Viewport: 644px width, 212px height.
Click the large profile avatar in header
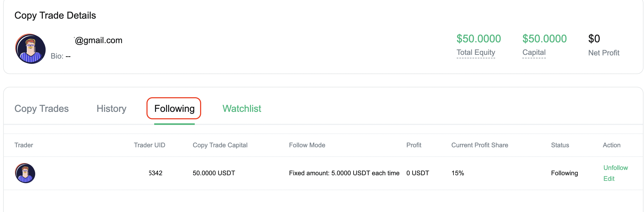(30, 49)
